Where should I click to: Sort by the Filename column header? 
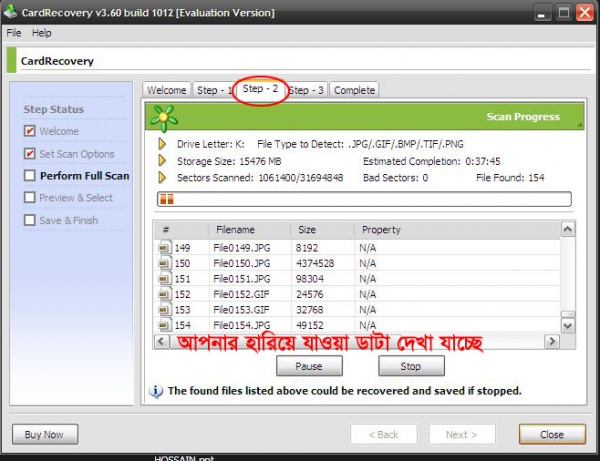(x=249, y=230)
